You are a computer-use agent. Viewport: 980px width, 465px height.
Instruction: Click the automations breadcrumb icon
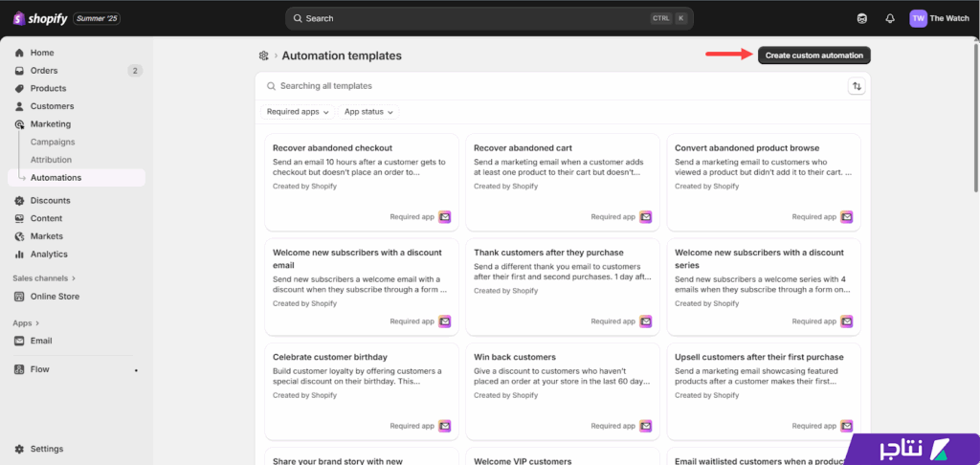(264, 55)
